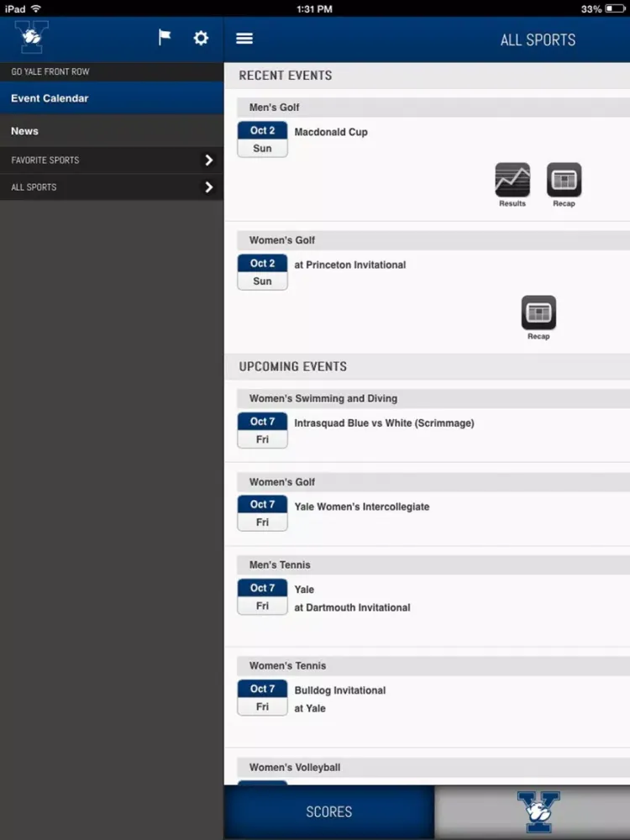
Task: Tap Oct 2 date badge for Princeton Invitational
Action: coord(262,272)
